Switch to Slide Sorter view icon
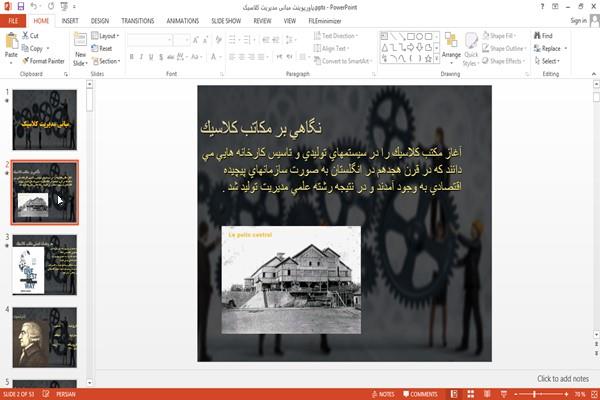 (x=471, y=394)
